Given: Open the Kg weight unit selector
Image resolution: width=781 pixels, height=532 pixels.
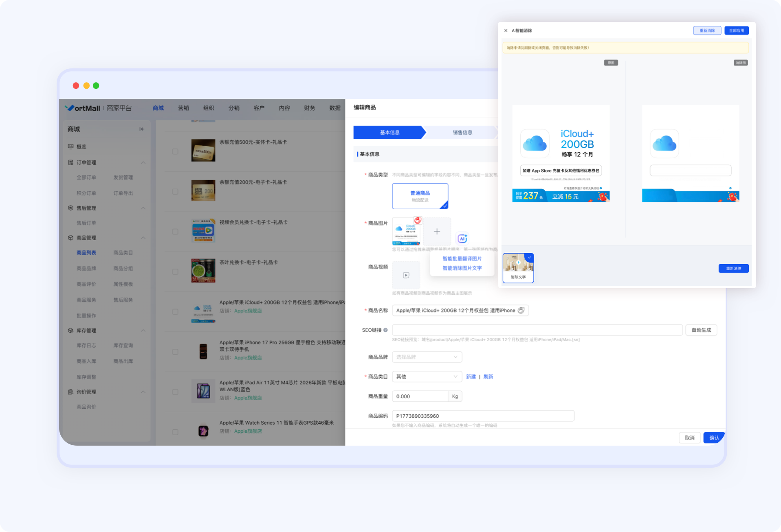Looking at the screenshot, I should point(455,396).
